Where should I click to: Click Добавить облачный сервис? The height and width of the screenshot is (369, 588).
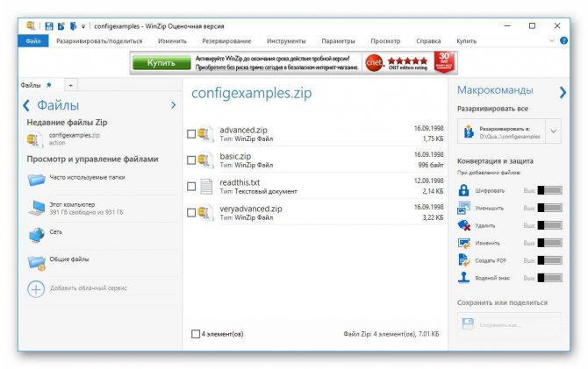(x=89, y=288)
